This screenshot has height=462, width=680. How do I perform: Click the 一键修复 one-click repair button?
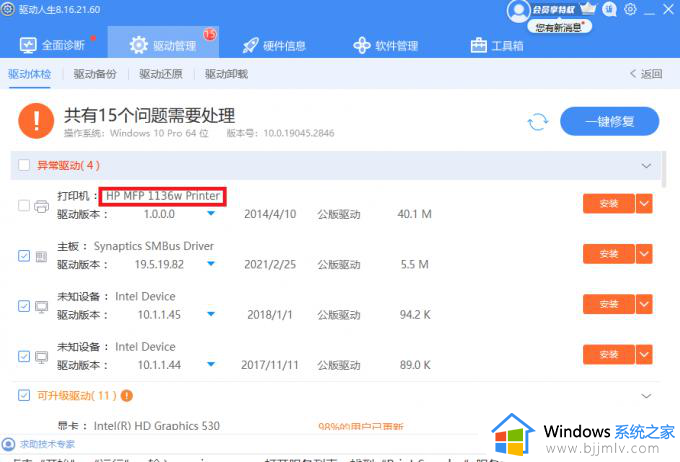[x=609, y=121]
